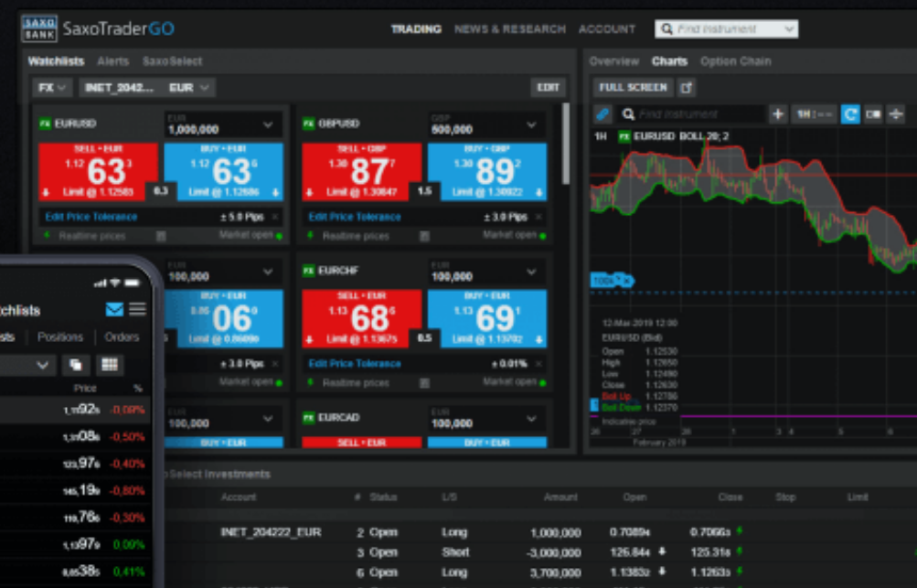Click the blue Buy GBP button on GBPUSD
917x588 pixels.
487,171
